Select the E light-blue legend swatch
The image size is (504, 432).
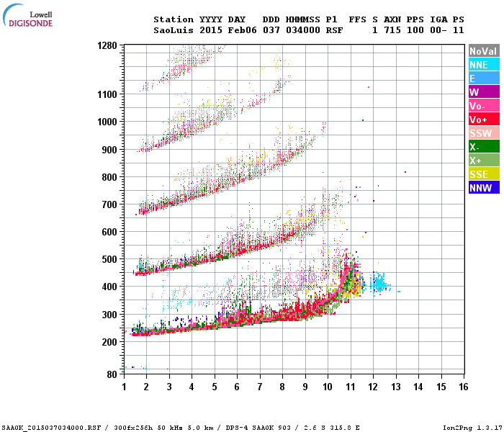coord(484,78)
